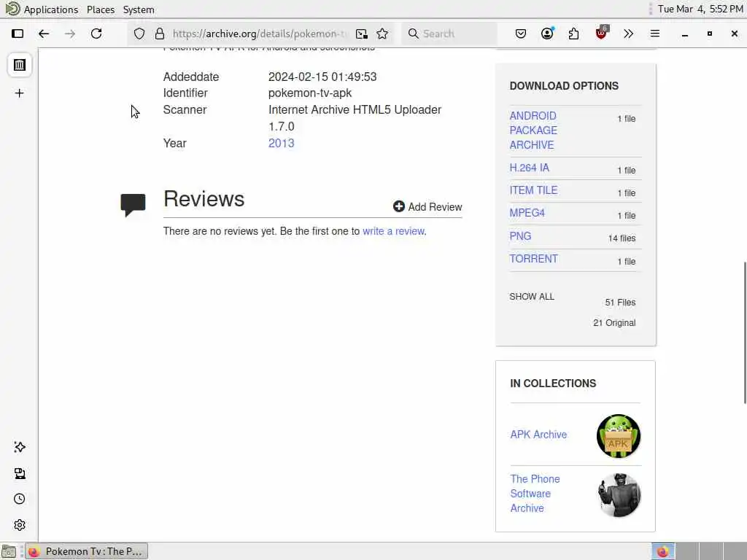The width and height of the screenshot is (747, 560).
Task: Open the ITEM TILE download option
Action: click(533, 190)
